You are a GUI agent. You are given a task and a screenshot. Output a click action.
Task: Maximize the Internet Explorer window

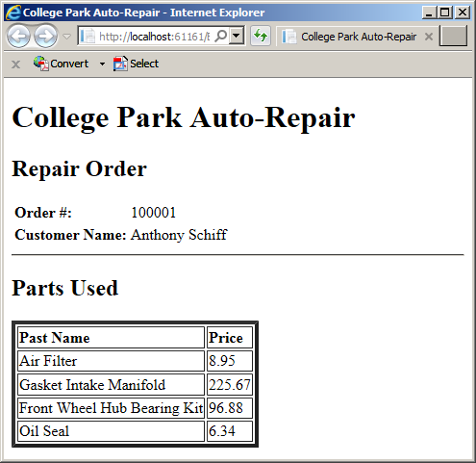point(445,13)
